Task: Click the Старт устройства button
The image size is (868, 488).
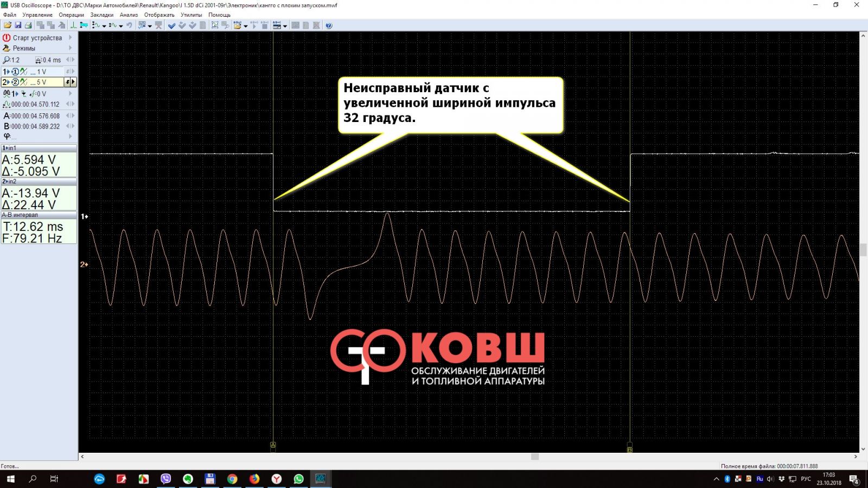Action: (x=37, y=38)
